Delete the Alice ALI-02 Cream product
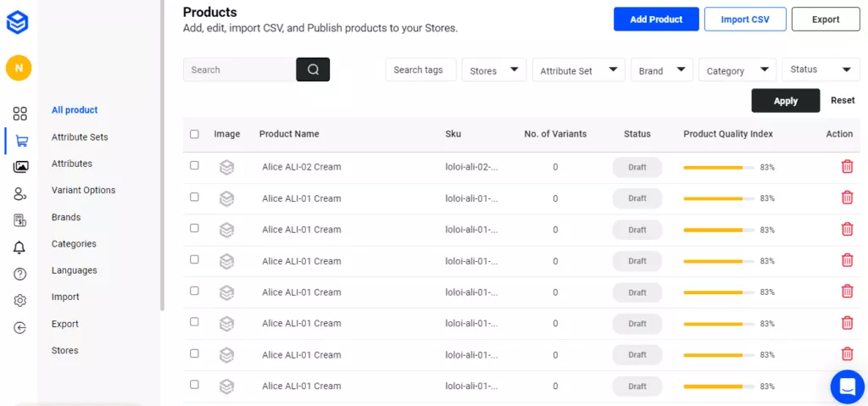Viewport: 868px width, 406px height. [846, 167]
